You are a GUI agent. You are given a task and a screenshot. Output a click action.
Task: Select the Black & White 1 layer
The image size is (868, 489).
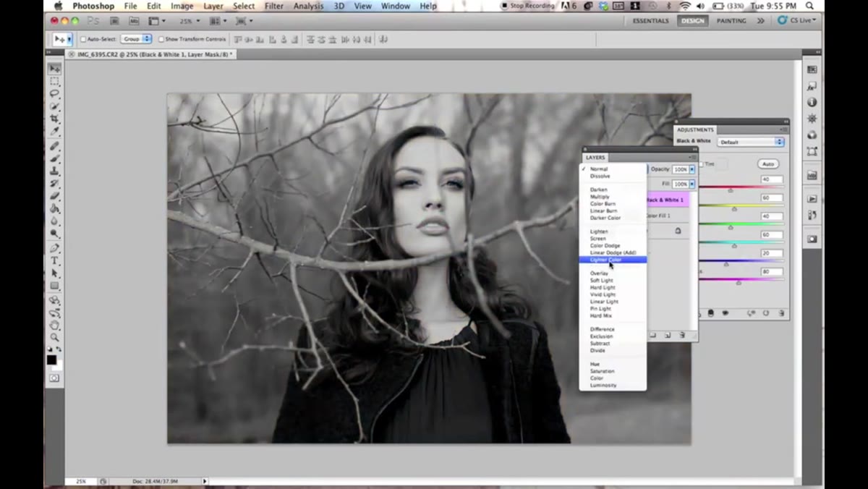point(667,200)
